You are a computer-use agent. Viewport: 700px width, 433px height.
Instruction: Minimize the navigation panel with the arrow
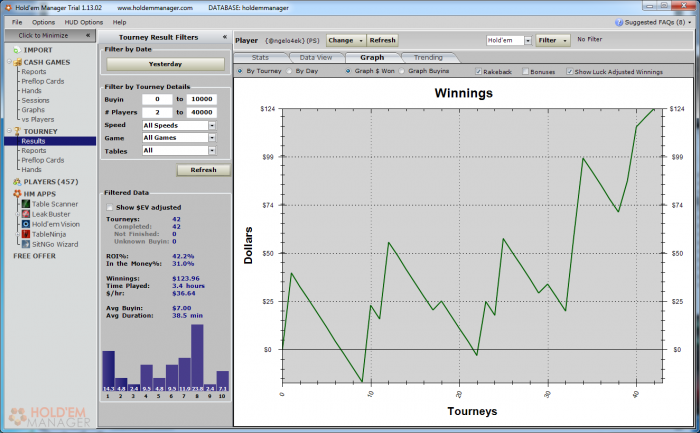pos(88,35)
